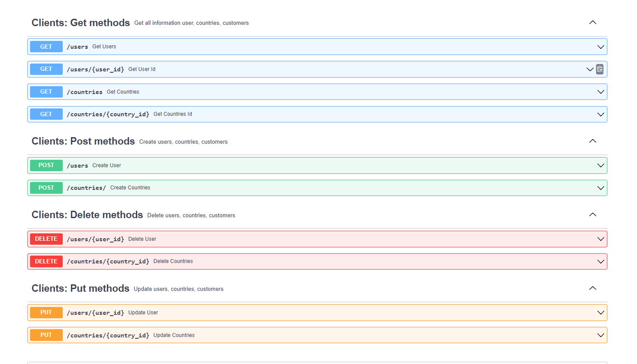Click the 'Get Countries' summary text
This screenshot has width=637, height=364.
[x=123, y=92]
